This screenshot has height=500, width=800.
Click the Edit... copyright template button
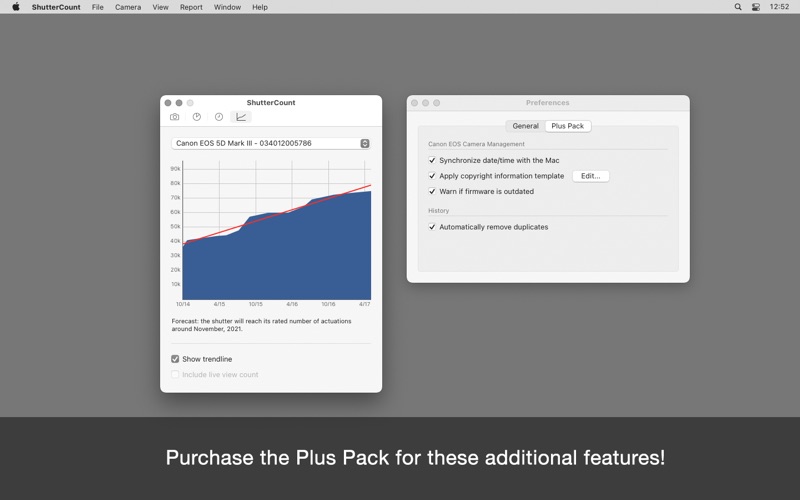pyautogui.click(x=590, y=176)
